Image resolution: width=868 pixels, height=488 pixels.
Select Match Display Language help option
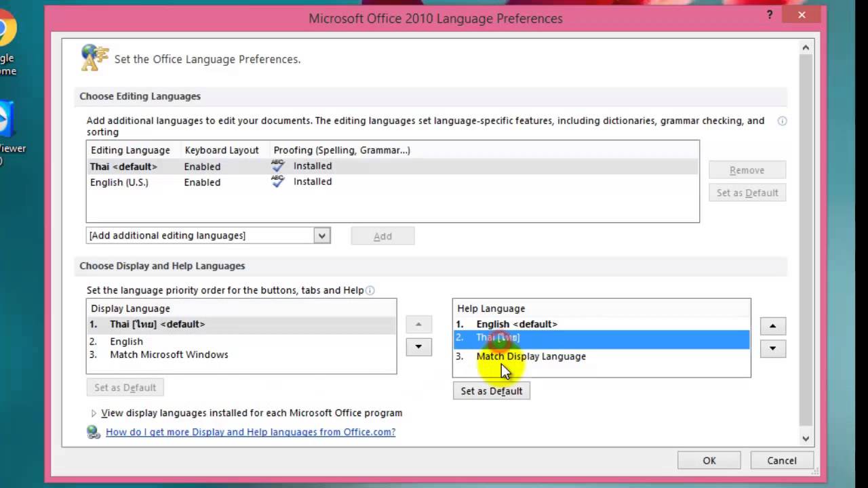[x=601, y=357]
